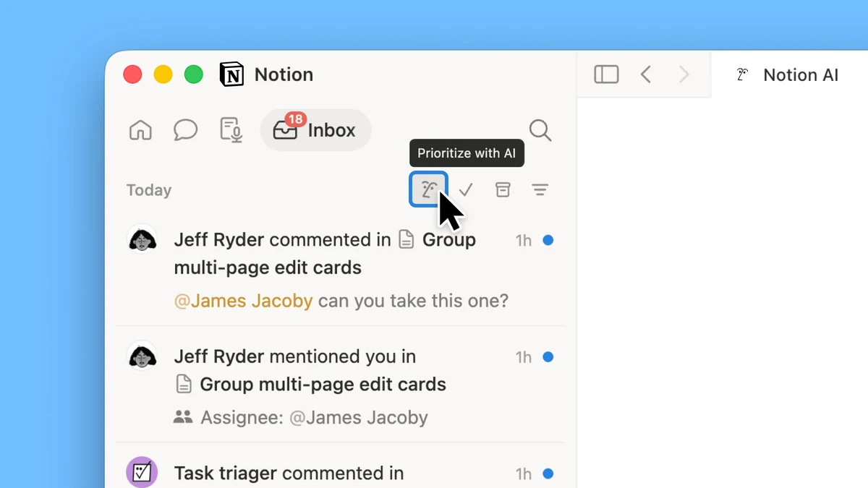The image size is (868, 488).
Task: Click Assignee: @James Jacoby text
Action: pyautogui.click(x=314, y=417)
